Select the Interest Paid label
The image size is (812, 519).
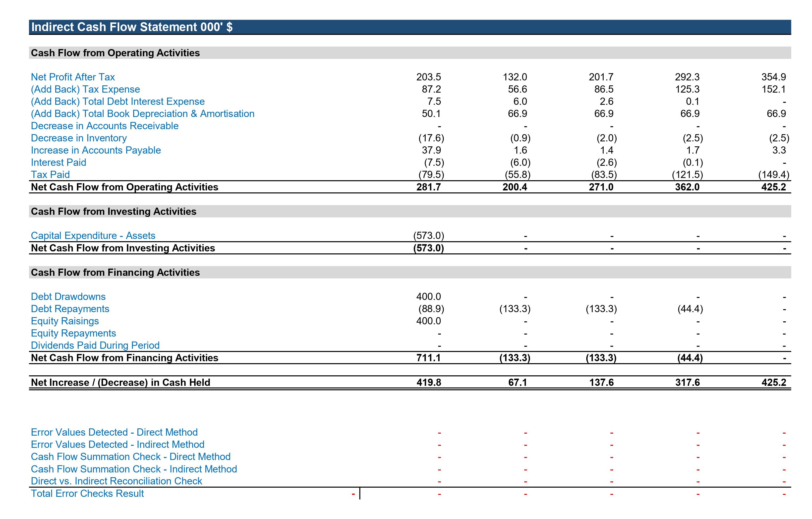click(x=58, y=163)
